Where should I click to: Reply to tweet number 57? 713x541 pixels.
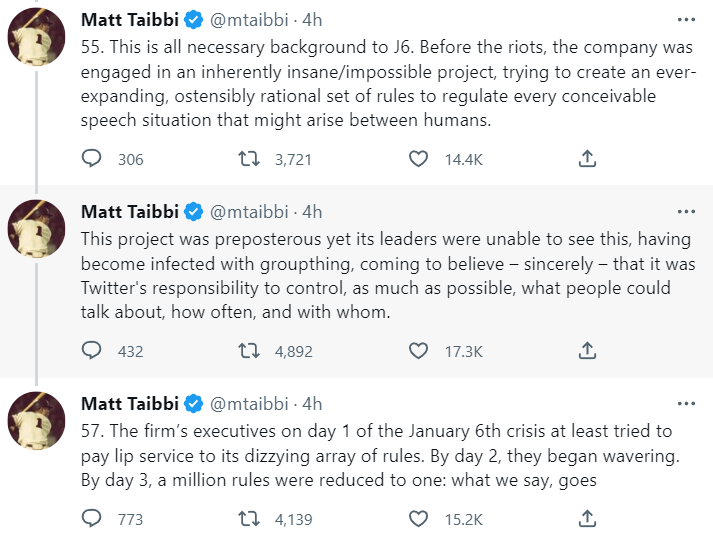91,519
